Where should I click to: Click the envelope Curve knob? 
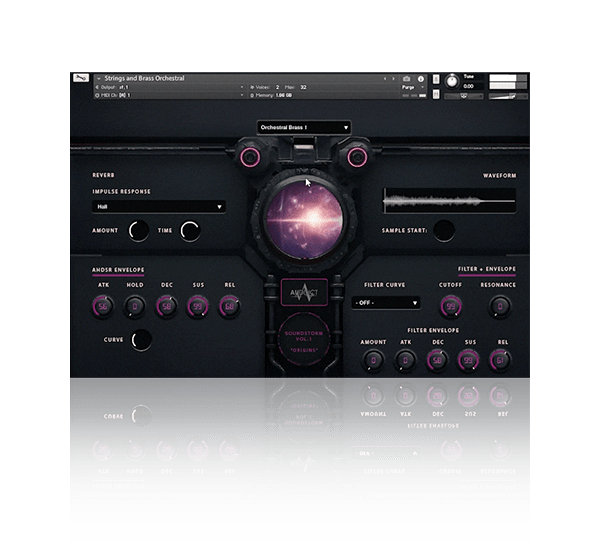coord(142,340)
